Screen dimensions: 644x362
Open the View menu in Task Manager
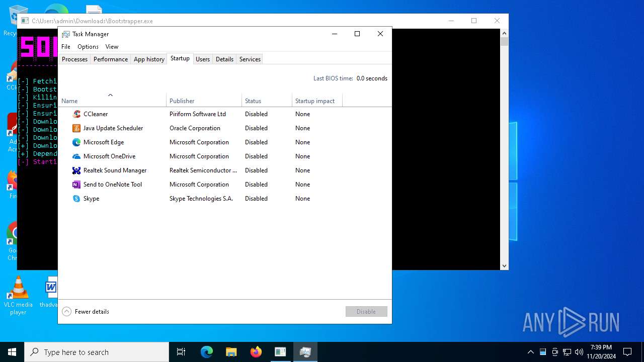tap(112, 47)
